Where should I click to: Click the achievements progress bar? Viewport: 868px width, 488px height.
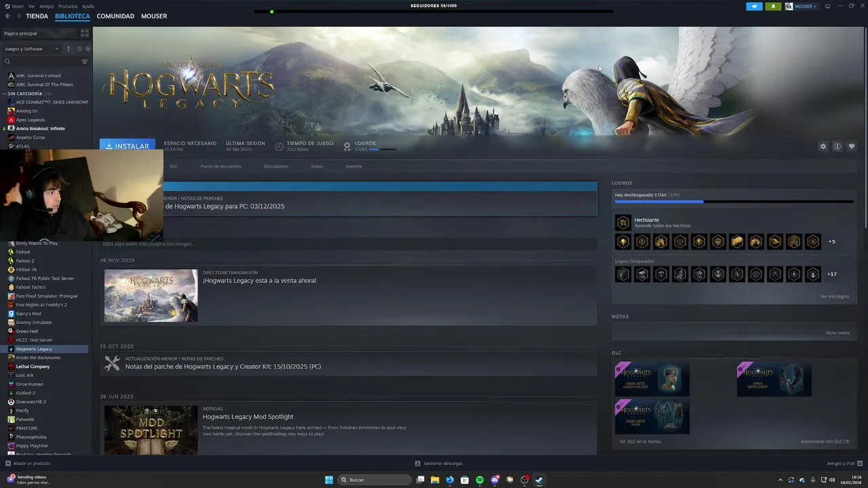(734, 201)
